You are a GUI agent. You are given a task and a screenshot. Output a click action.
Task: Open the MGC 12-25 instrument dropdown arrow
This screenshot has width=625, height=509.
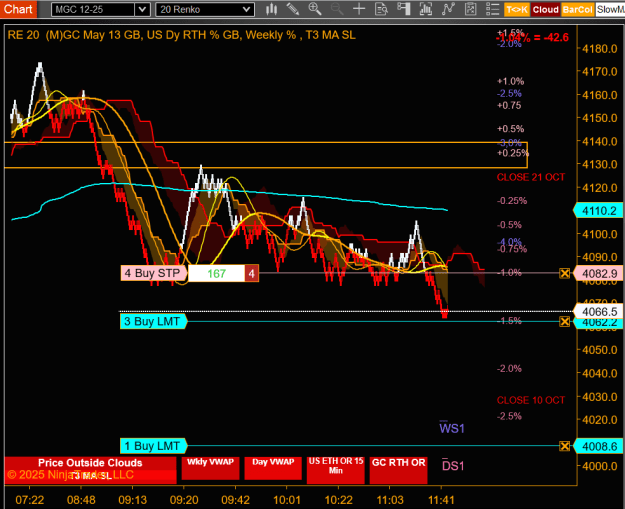(142, 10)
